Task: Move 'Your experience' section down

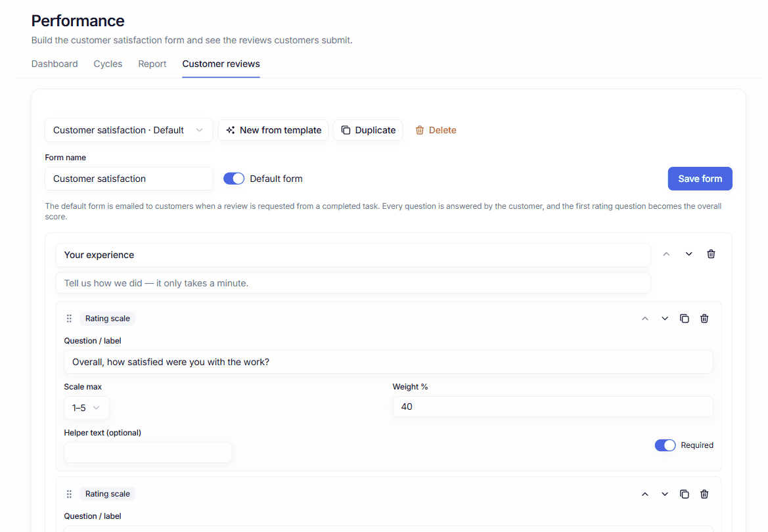Action: tap(689, 254)
